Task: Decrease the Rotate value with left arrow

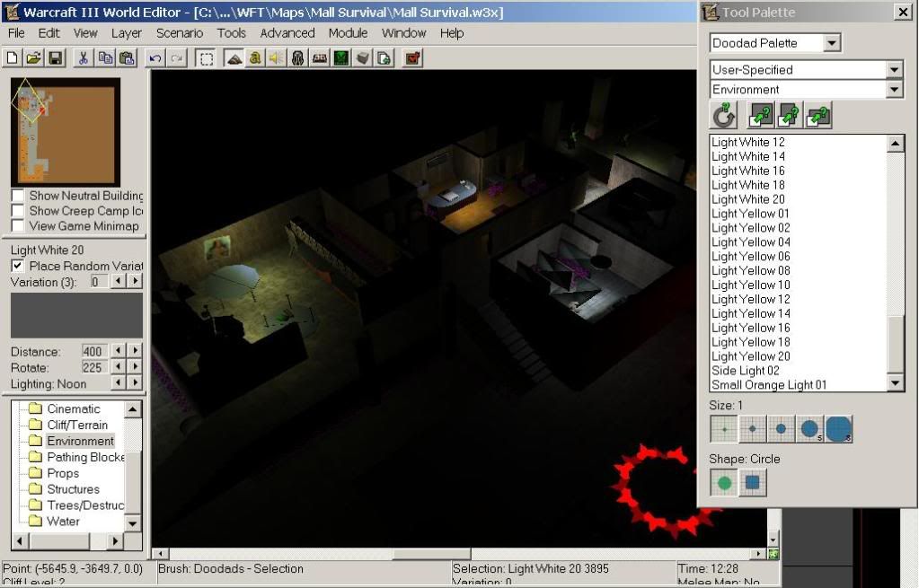Action: pos(119,366)
